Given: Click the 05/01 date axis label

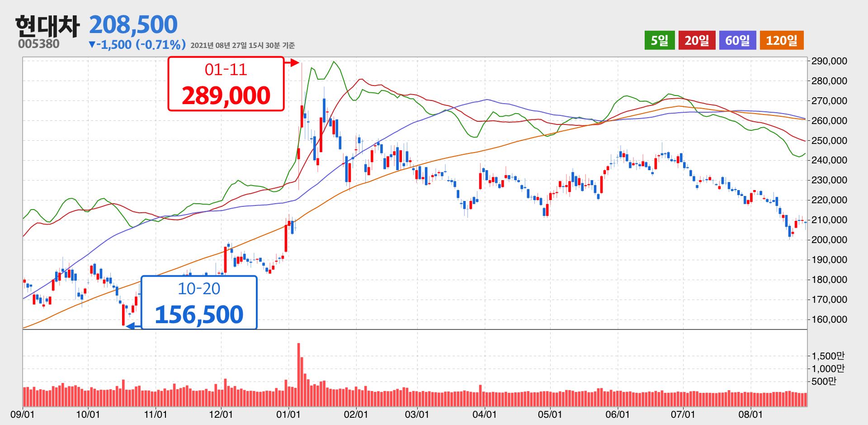Looking at the screenshot, I should point(550,415).
